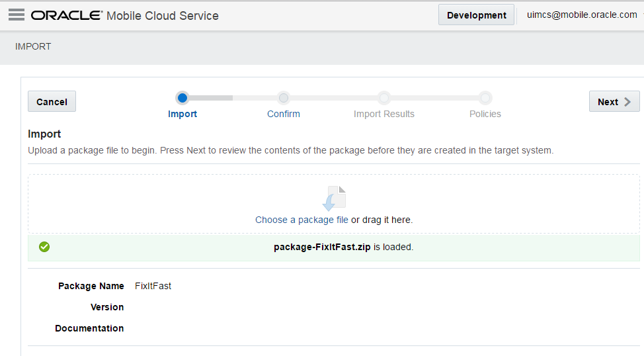The width and height of the screenshot is (644, 356).
Task: Click the Import step label
Action: 182,114
